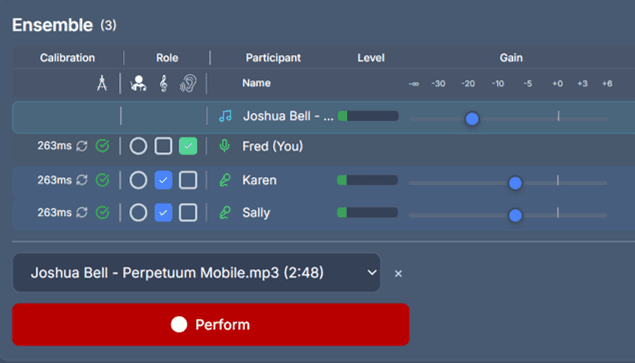Recalibrate latency using Karen's refresh icon

pos(82,180)
